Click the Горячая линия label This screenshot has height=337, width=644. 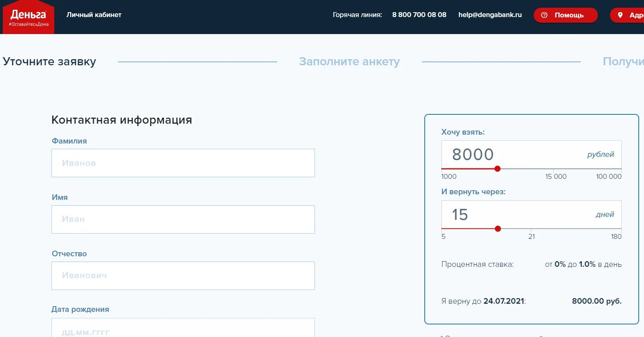[x=357, y=15]
